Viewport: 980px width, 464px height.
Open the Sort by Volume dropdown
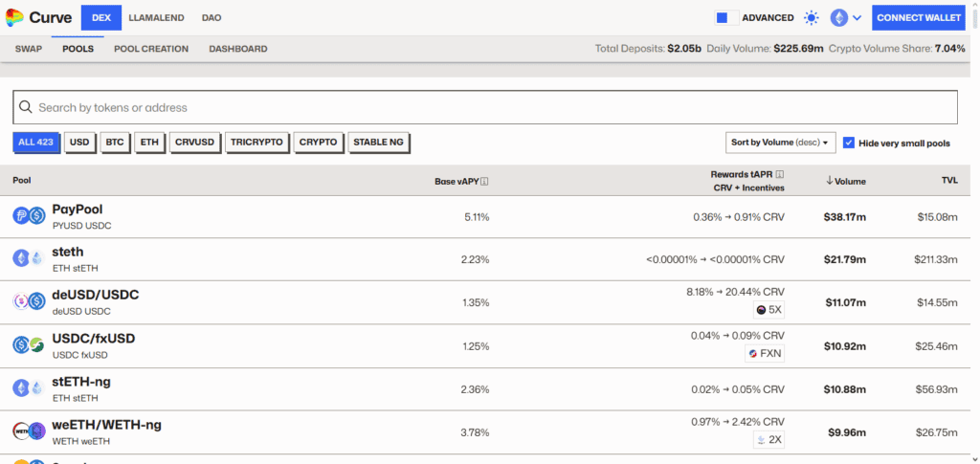click(x=781, y=143)
